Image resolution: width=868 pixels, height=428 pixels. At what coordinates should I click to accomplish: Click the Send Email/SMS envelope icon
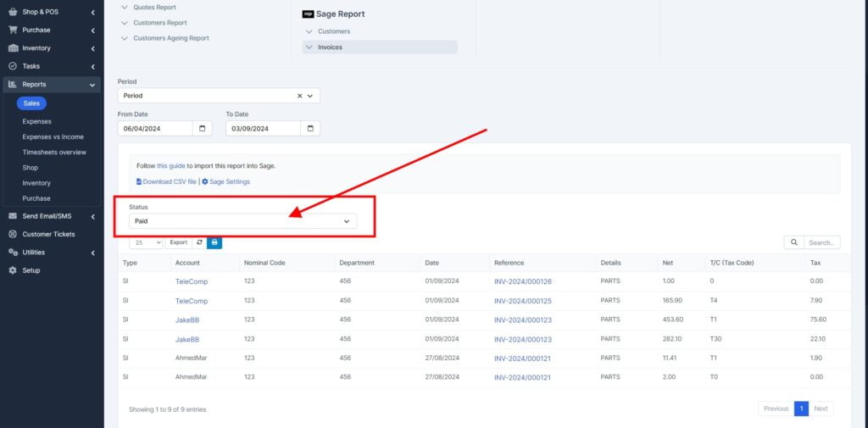point(13,216)
